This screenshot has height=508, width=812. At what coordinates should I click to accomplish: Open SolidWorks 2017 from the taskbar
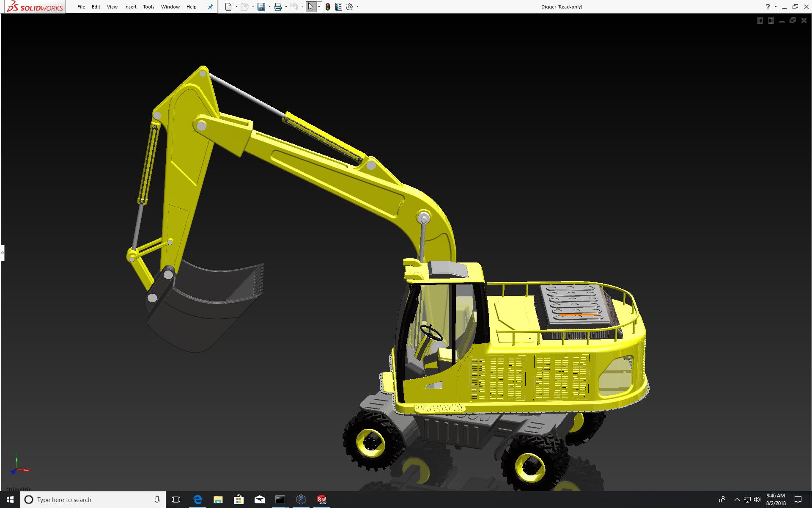click(x=322, y=500)
